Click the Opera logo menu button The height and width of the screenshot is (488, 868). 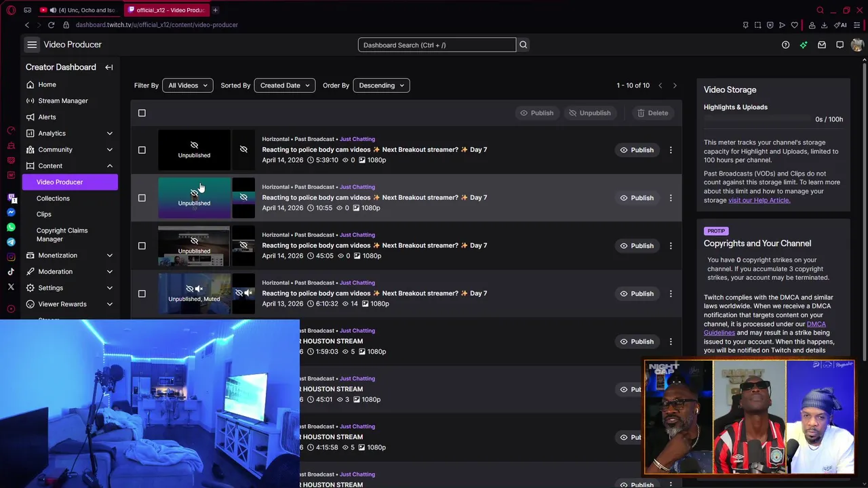coord(11,10)
